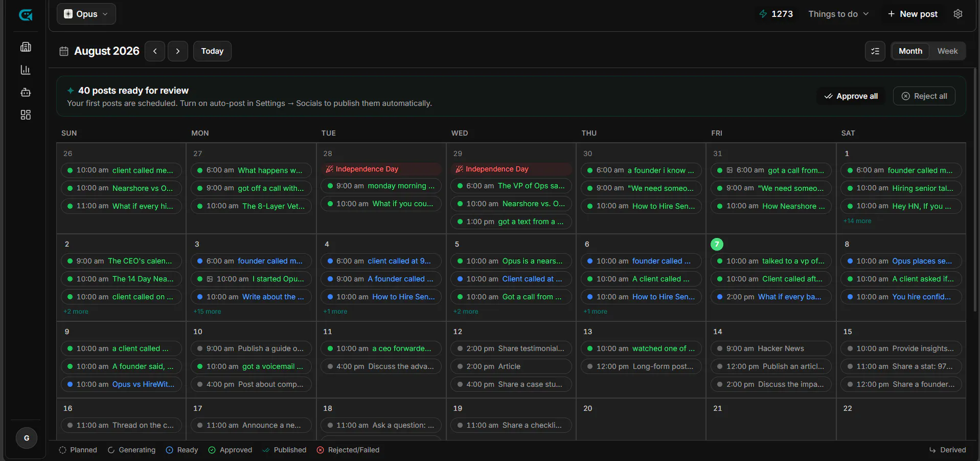The image size is (980, 461).
Task: Open the app logo home icon
Action: click(x=26, y=15)
